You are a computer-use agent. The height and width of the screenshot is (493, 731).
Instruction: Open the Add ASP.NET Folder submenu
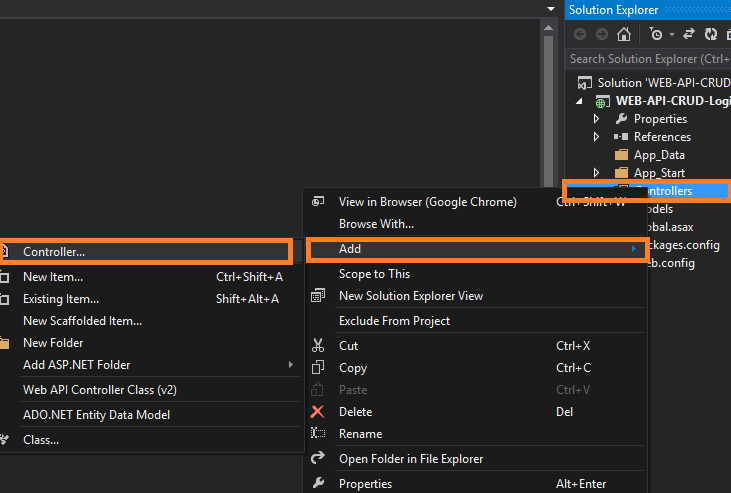pos(77,365)
